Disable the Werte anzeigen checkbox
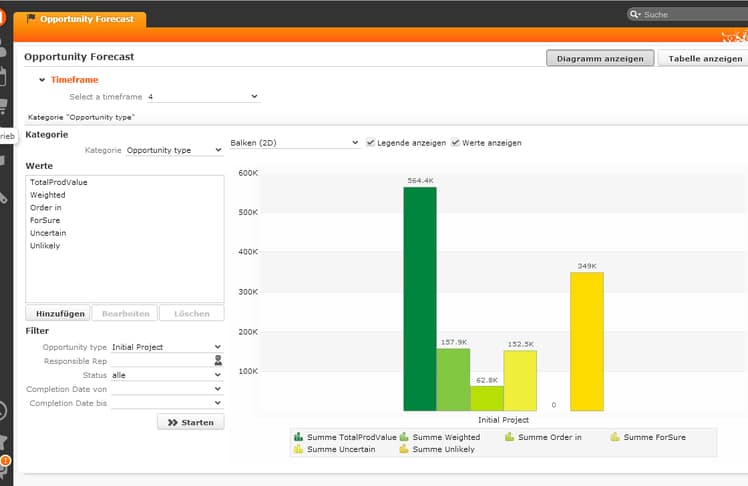Viewport: 748px width, 486px height. point(456,143)
